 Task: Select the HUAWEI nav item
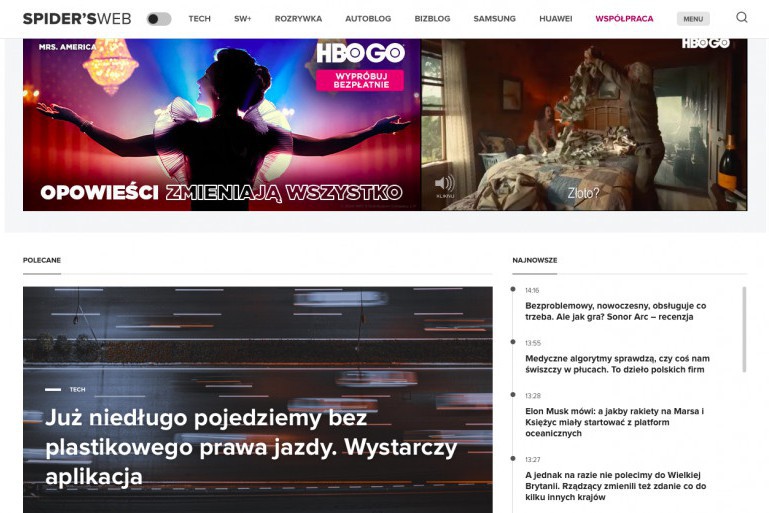click(555, 19)
